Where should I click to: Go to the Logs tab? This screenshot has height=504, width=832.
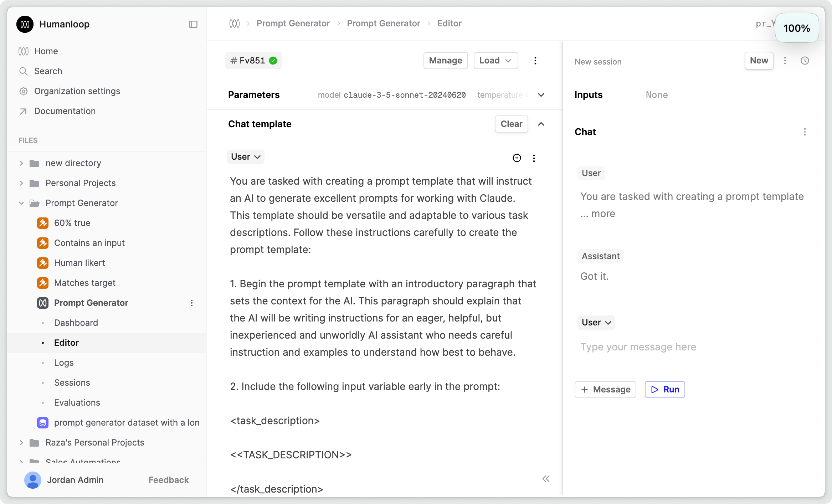[64, 363]
